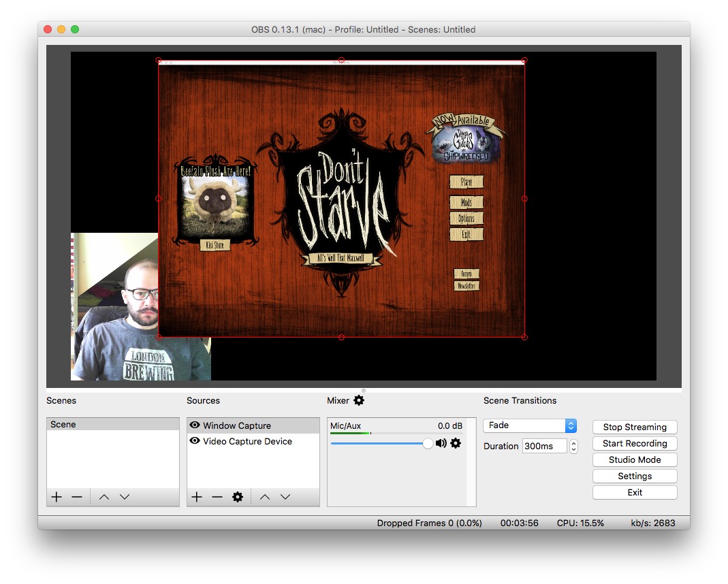Remove selected source with minus icon
The image size is (728, 584).
point(217,497)
